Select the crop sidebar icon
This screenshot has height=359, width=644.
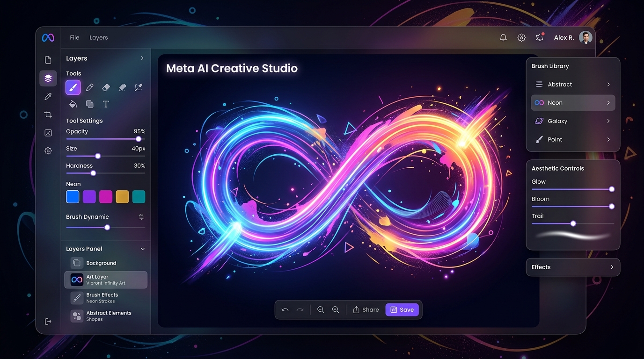48,115
